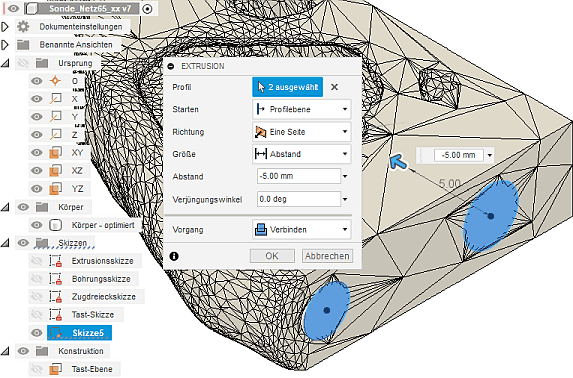Image resolution: width=573 pixels, height=378 pixels.
Task: Hide the XY plane
Action: (x=37, y=152)
